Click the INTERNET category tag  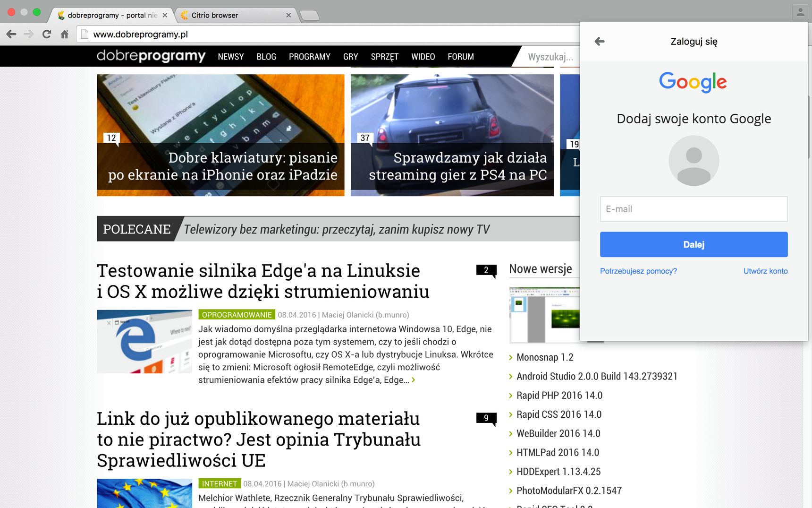pyautogui.click(x=220, y=483)
